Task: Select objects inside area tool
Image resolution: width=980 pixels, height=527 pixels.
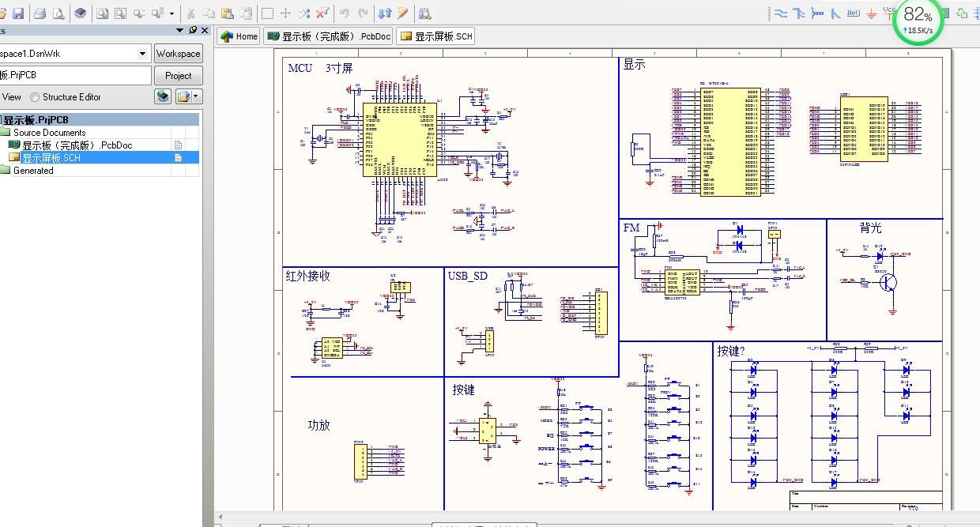Action: point(267,13)
